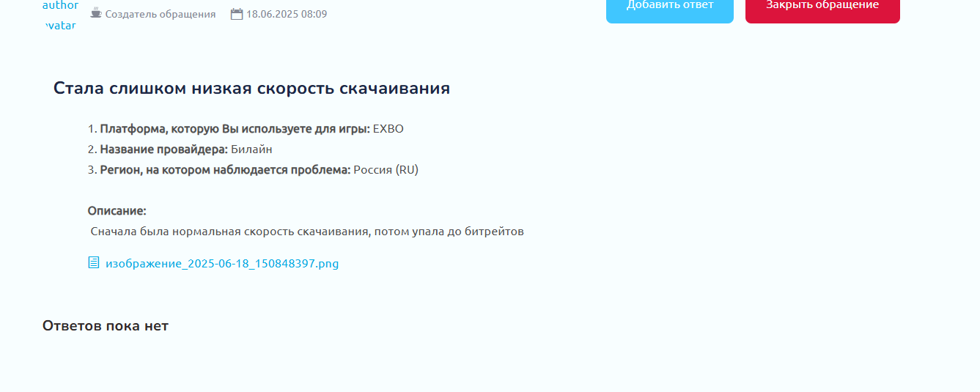Click the file icon beside the attachment name
Image resolution: width=980 pixels, height=392 pixels.
(94, 262)
